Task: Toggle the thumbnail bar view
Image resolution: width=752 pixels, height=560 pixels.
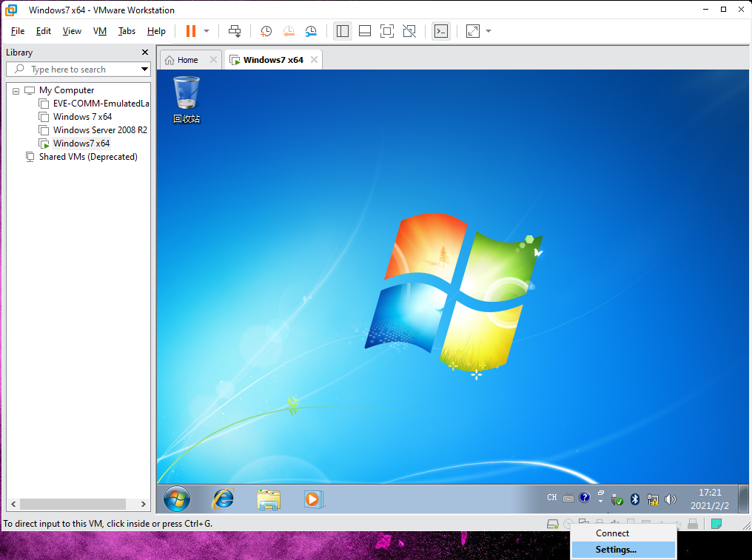Action: point(365,31)
